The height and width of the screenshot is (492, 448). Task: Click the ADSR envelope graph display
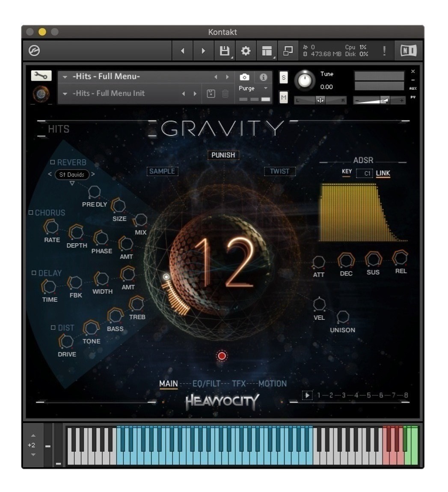363,212
